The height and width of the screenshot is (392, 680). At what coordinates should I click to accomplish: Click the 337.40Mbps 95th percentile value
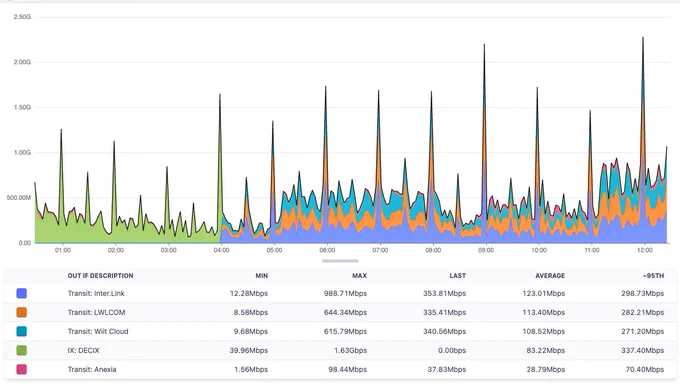(x=642, y=351)
